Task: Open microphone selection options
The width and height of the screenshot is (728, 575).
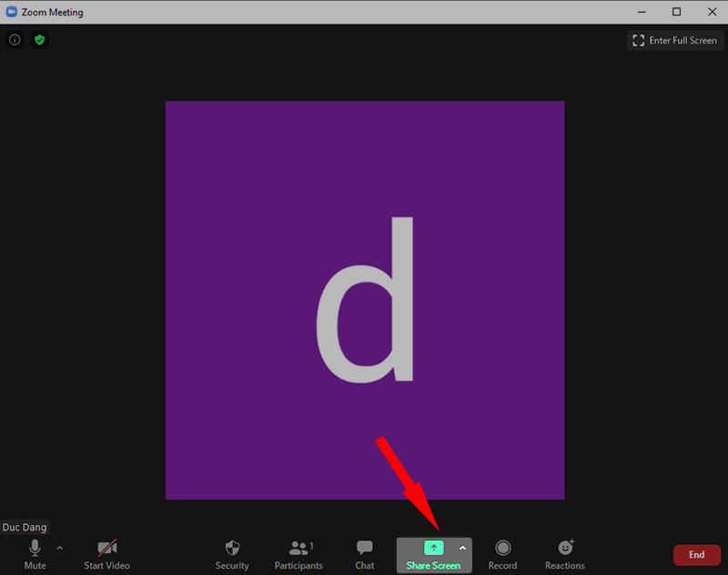Action: coord(59,548)
